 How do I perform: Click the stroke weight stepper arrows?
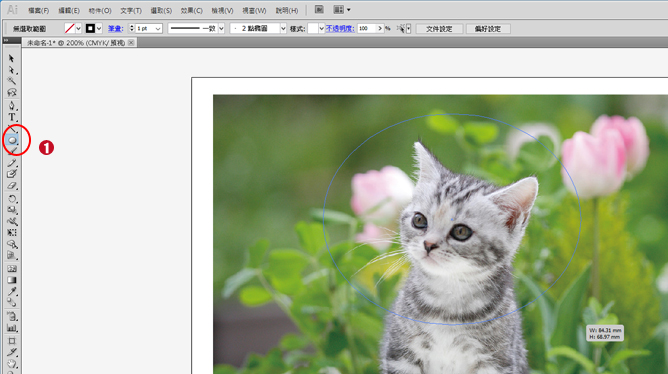pyautogui.click(x=132, y=29)
